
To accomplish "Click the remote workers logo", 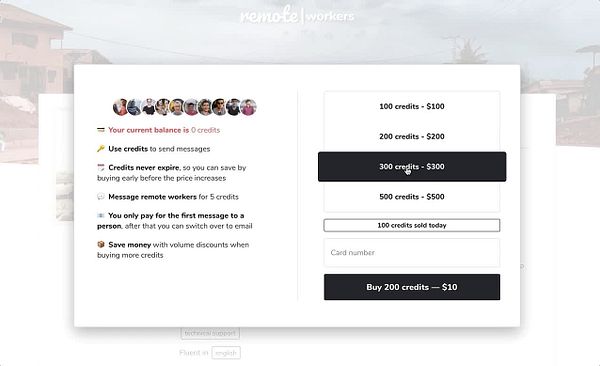I will click(x=297, y=16).
